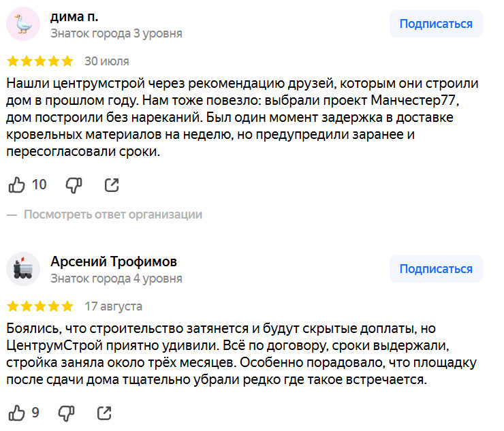Like дима п.'s review with thumbs up
Image resolution: width=504 pixels, height=431 pixels.
(x=16, y=185)
